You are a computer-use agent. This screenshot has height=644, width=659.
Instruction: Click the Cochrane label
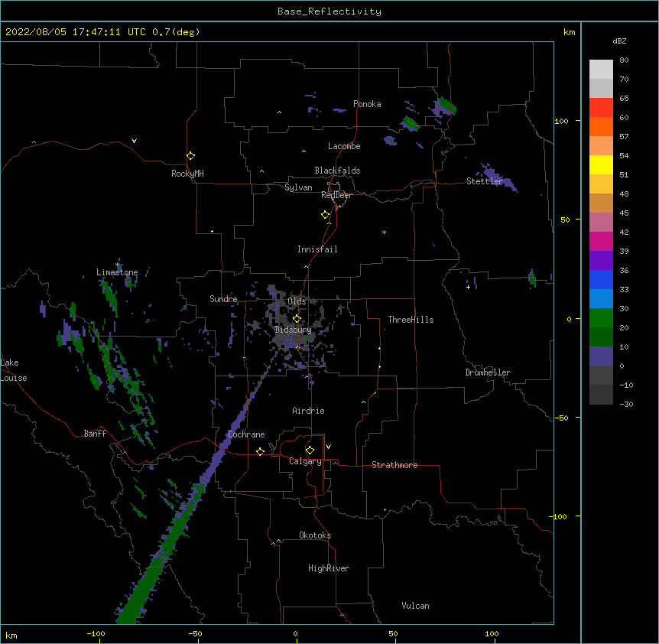tap(246, 434)
